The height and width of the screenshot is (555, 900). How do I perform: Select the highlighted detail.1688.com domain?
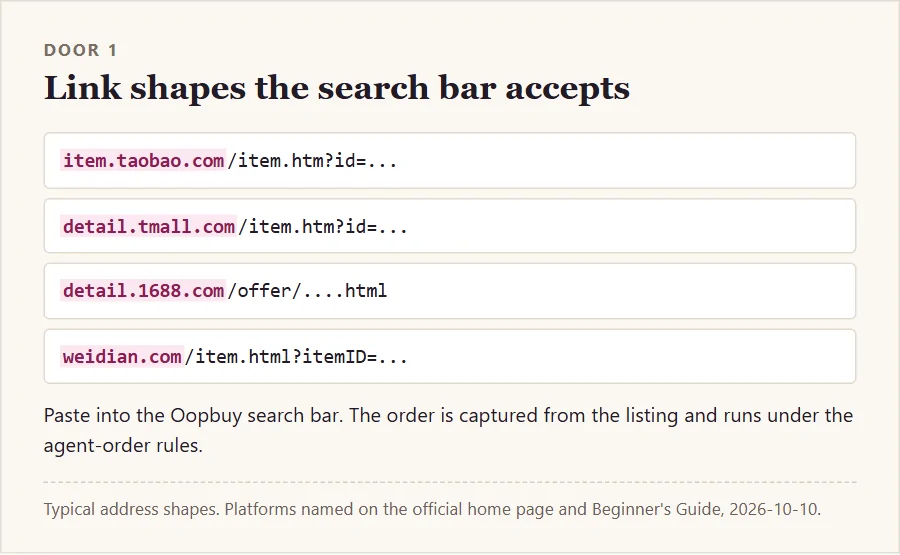(143, 291)
